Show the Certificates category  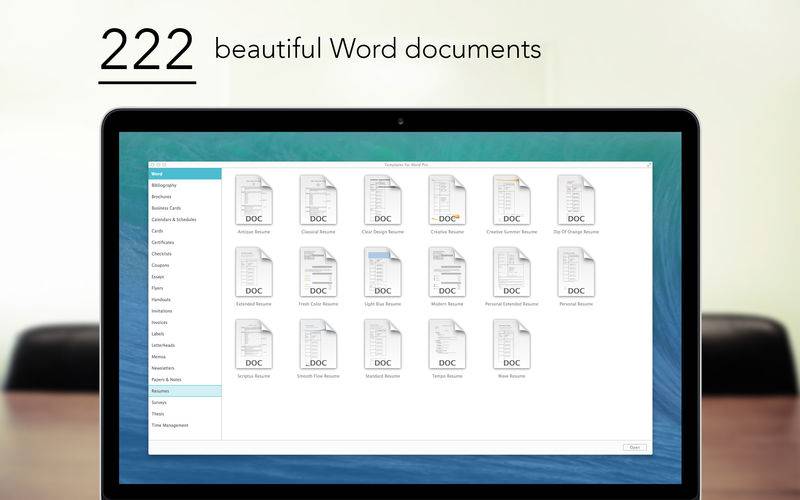[185, 242]
